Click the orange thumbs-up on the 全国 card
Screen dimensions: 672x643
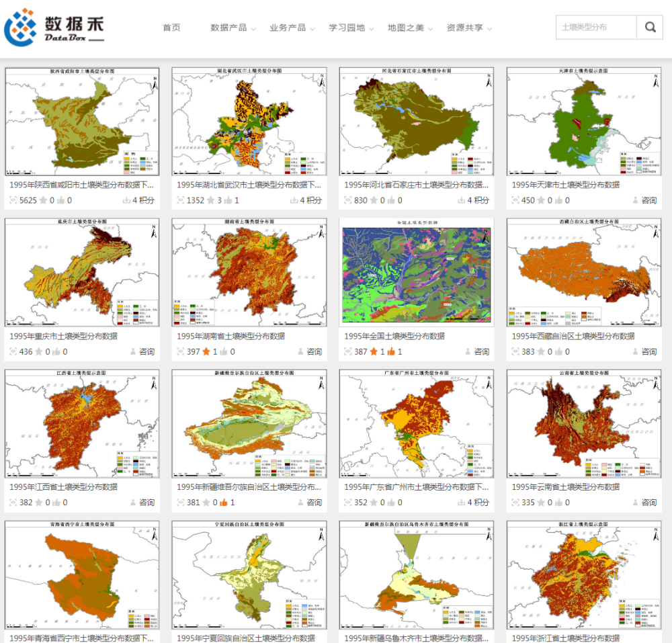pos(391,351)
